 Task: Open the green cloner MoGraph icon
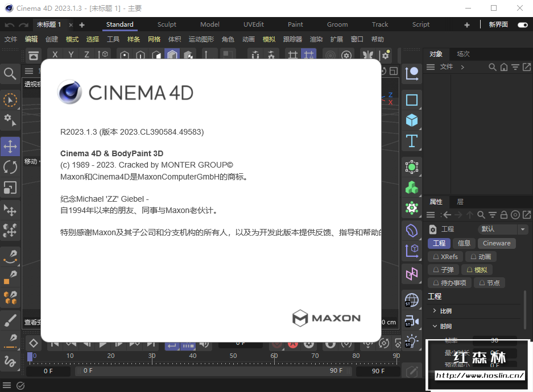(x=412, y=187)
